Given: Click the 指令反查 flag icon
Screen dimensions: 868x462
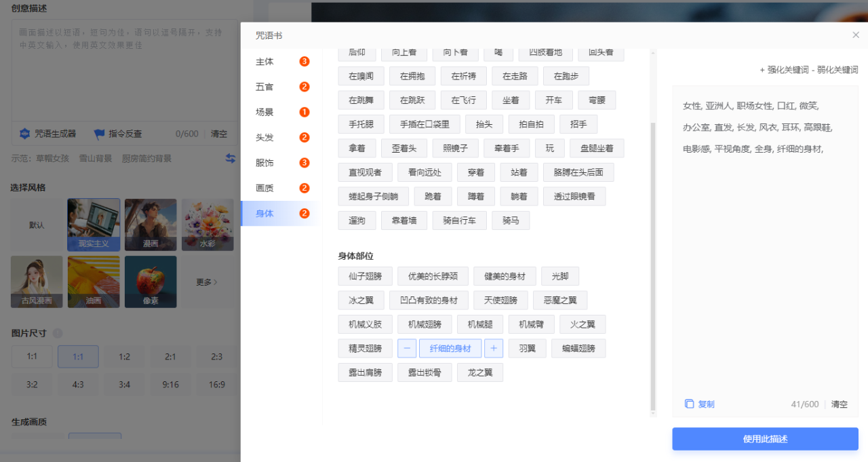Looking at the screenshot, I should pyautogui.click(x=100, y=134).
